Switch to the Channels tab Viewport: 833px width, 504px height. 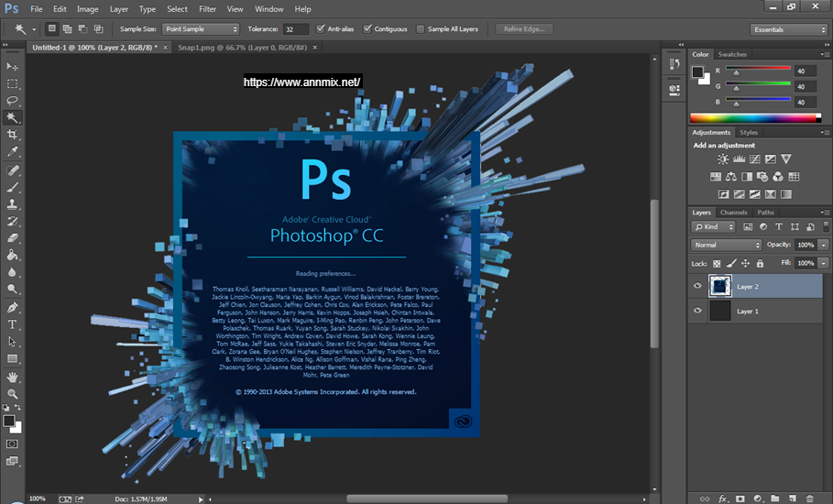pyautogui.click(x=734, y=212)
